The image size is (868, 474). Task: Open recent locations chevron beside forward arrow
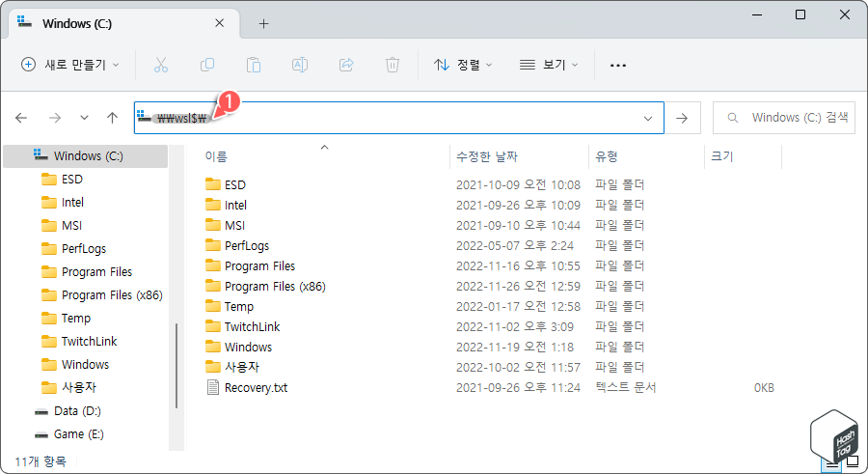tap(84, 118)
